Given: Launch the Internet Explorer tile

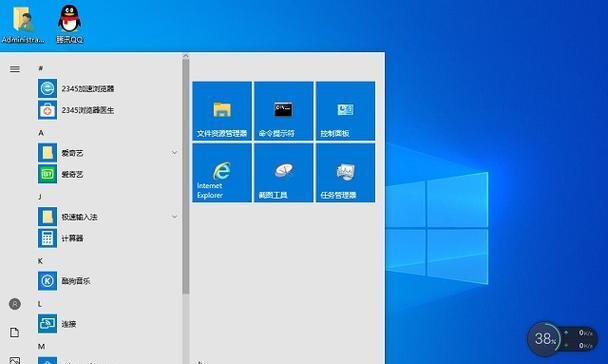Looking at the screenshot, I should [222, 173].
